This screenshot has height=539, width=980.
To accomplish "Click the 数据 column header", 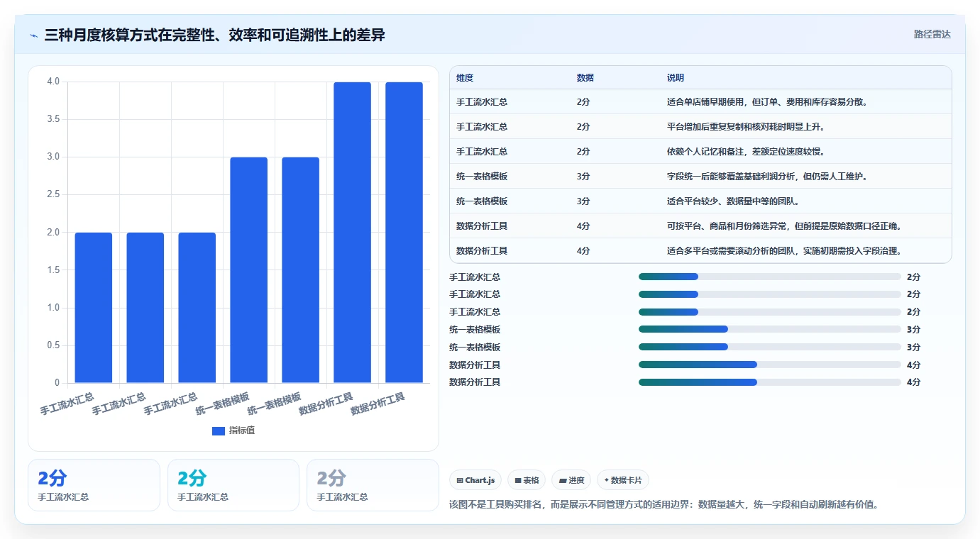I will click(x=585, y=77).
